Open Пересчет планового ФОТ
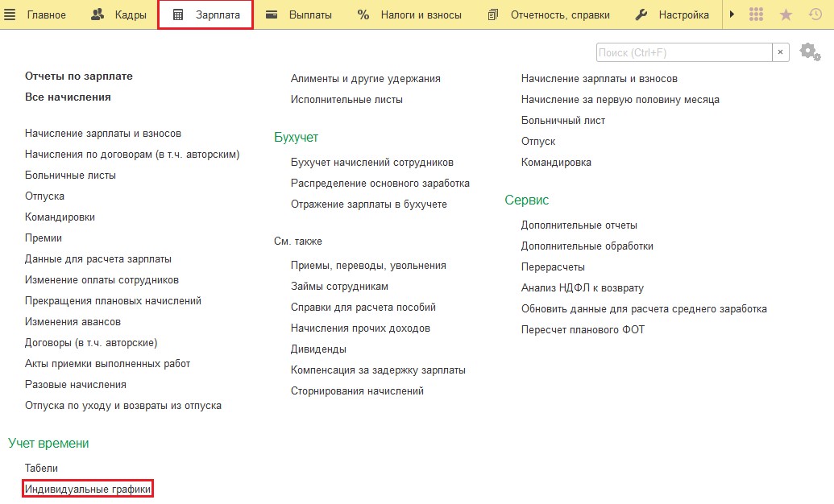This screenshot has height=504, width=834. [x=583, y=329]
